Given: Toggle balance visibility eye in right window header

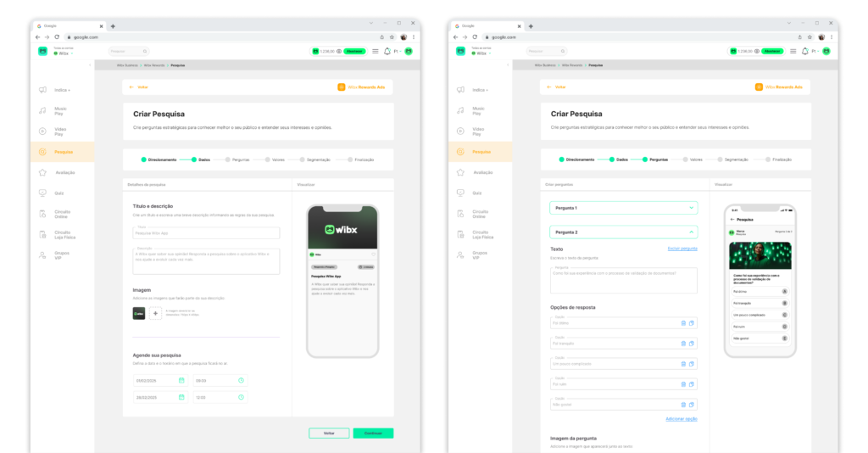Looking at the screenshot, I should pos(757,51).
